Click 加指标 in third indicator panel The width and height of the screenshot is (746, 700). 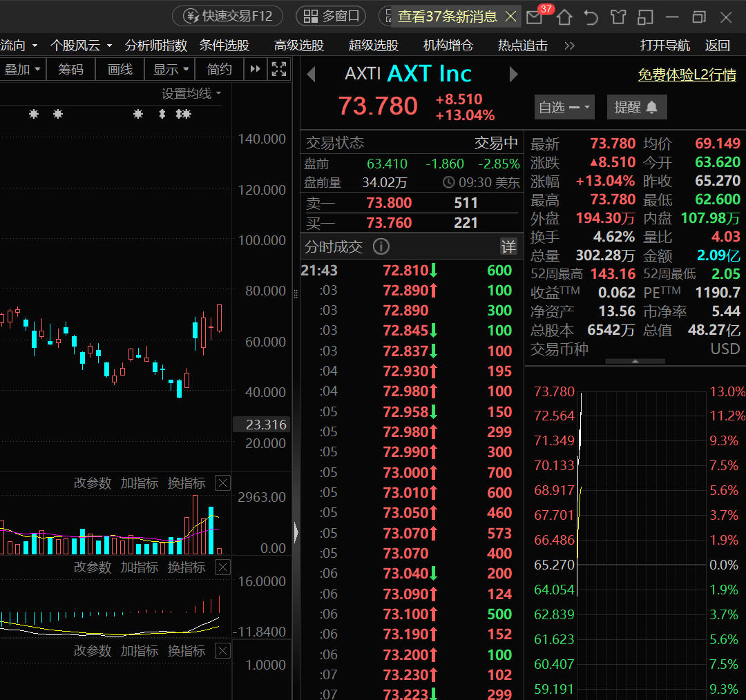(x=140, y=650)
